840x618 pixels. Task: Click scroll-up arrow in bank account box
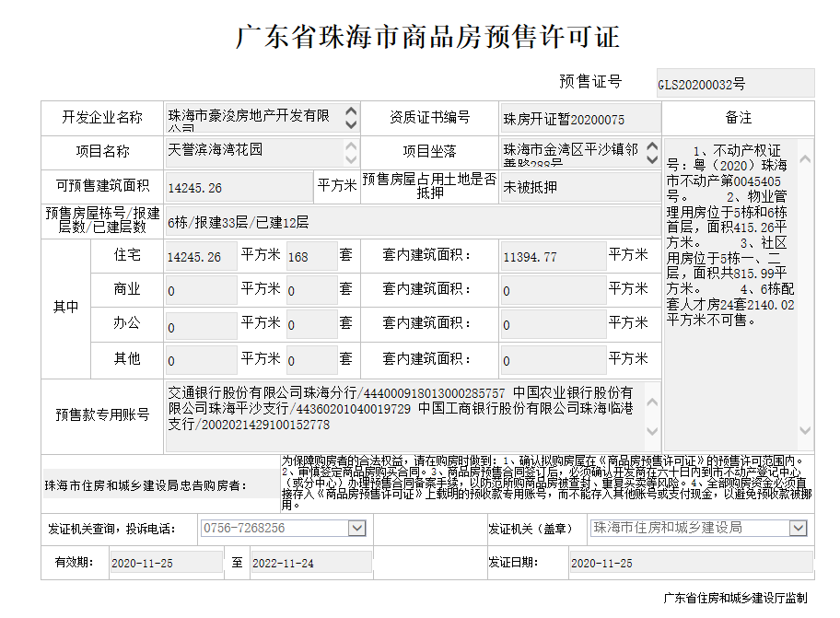tap(652, 399)
